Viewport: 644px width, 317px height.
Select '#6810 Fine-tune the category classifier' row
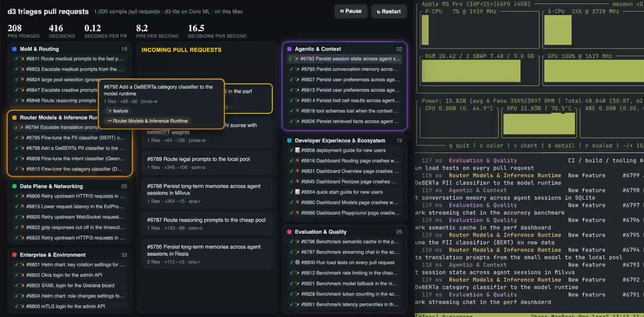pos(69,169)
